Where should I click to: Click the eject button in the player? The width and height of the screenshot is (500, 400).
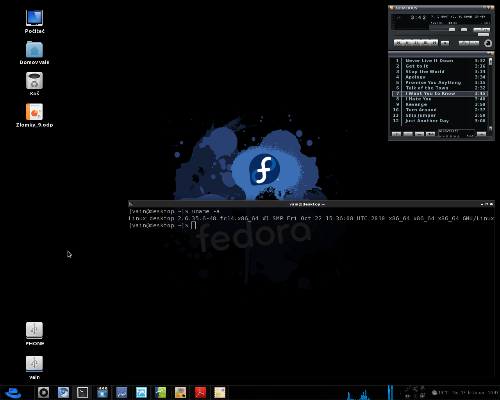(445, 43)
